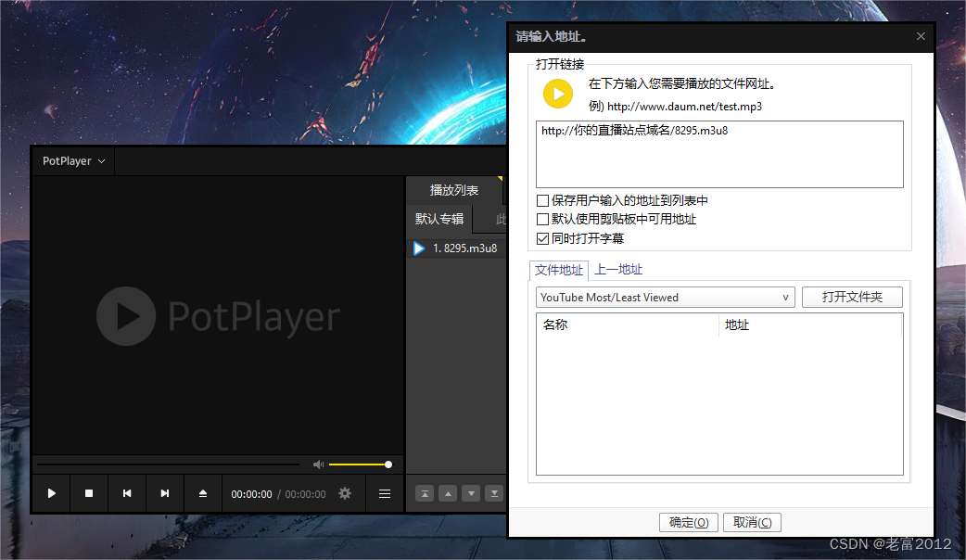Stop playback with the stop button
Image resolution: width=966 pixels, height=560 pixels.
point(89,493)
